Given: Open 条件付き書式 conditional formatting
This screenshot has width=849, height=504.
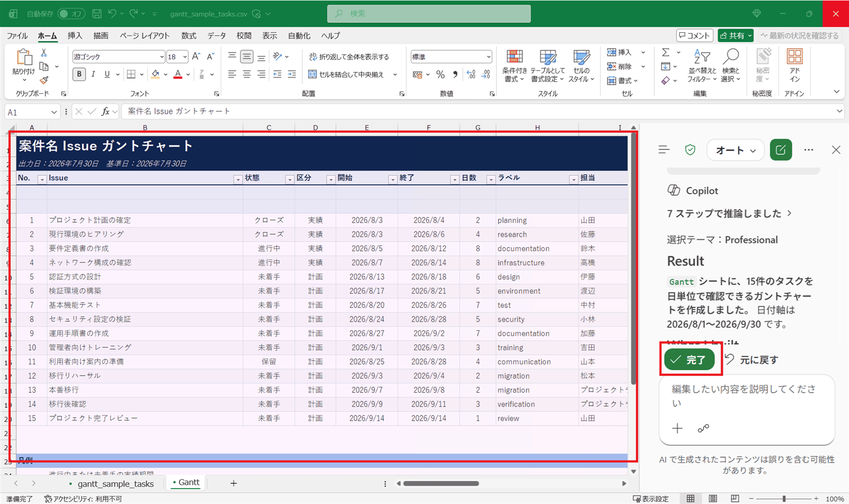Looking at the screenshot, I should 514,66.
